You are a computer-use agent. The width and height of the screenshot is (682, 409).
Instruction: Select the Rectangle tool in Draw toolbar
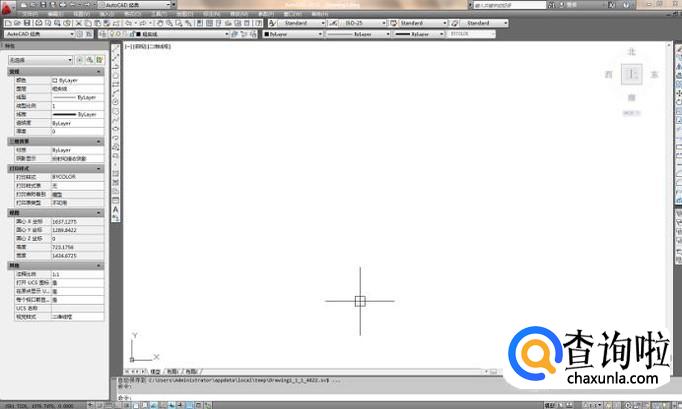pyautogui.click(x=116, y=84)
